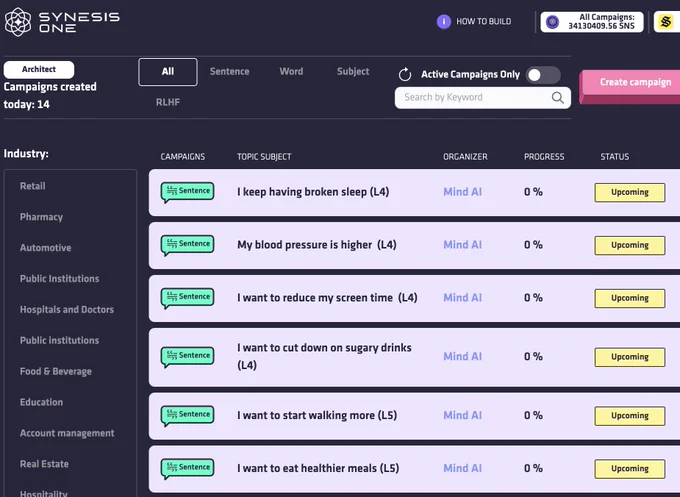The height and width of the screenshot is (497, 680).
Task: Click Mind AI organizer in broken sleep row
Action: pyautogui.click(x=462, y=192)
